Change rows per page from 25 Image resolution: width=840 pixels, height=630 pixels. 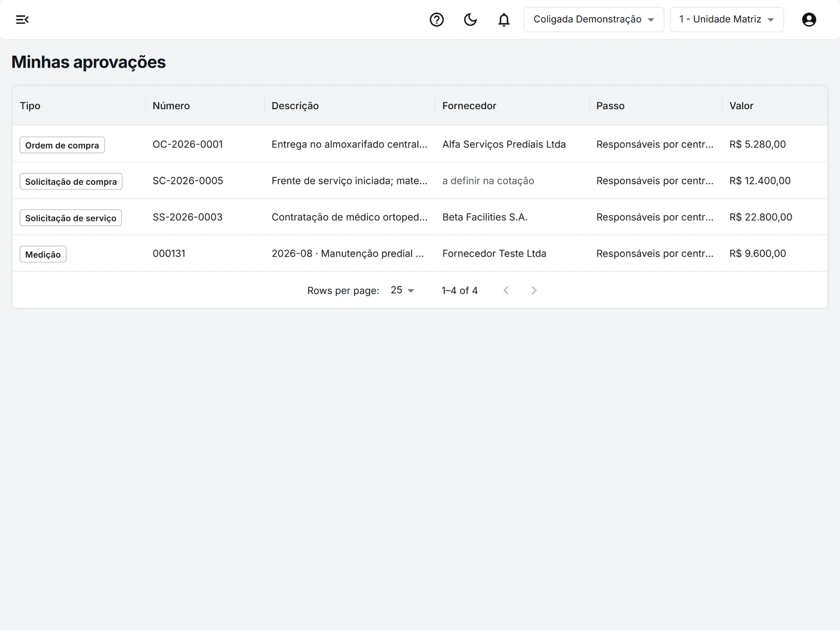(x=403, y=290)
